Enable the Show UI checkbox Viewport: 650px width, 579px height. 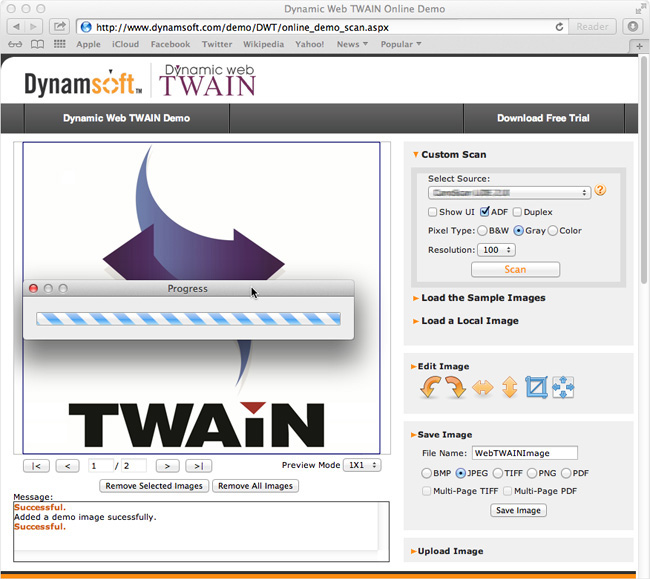tap(432, 212)
